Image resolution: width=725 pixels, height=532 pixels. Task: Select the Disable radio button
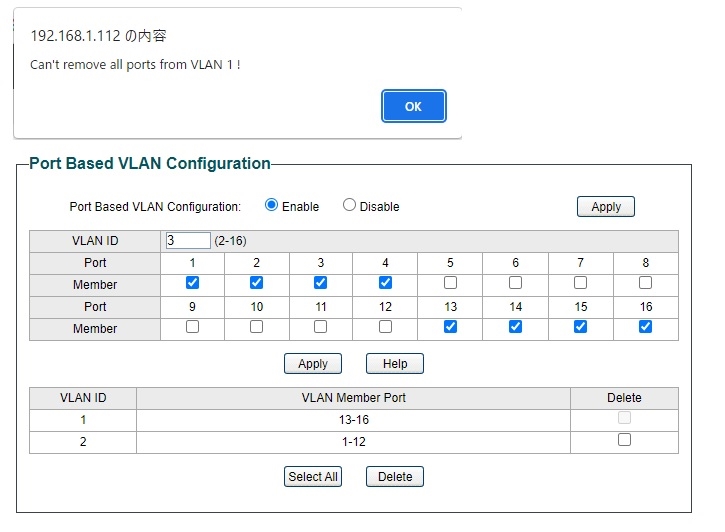tap(349, 205)
